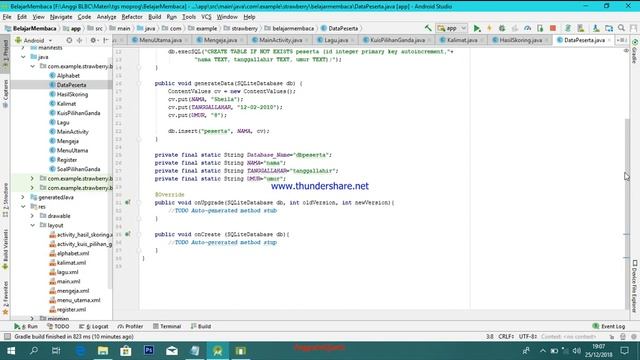Show the hidden editor tabs list dropdown
This screenshot has width=640, height=360.
click(622, 40)
